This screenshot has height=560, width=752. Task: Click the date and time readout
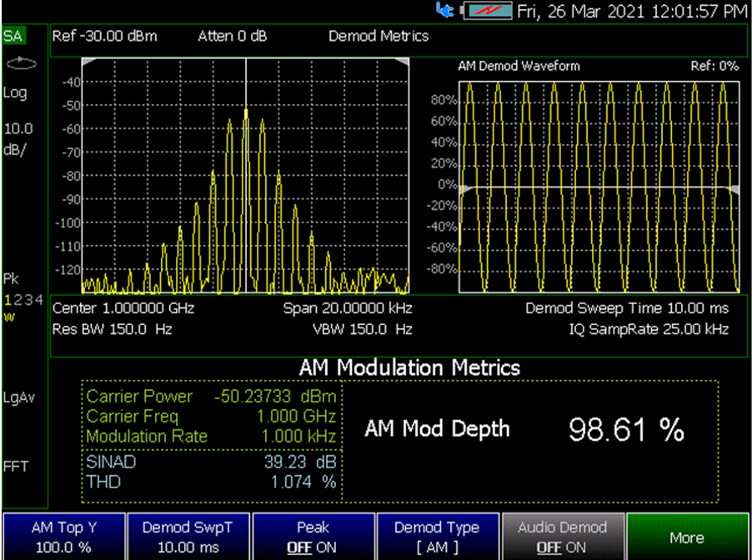[632, 11]
